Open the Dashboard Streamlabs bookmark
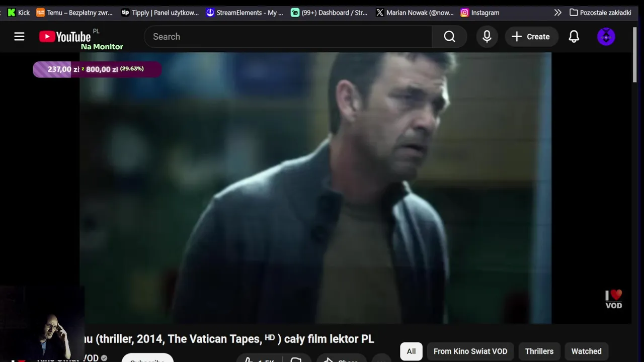The width and height of the screenshot is (644, 362). pos(330,13)
